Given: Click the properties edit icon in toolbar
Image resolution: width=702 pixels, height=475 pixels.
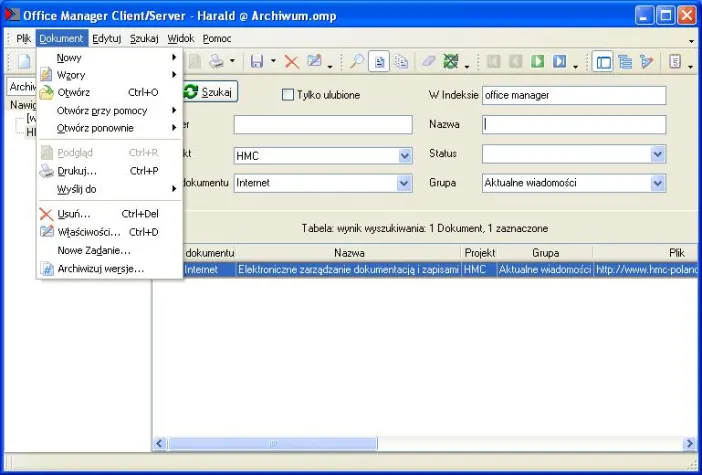Looking at the screenshot, I should click(x=313, y=62).
